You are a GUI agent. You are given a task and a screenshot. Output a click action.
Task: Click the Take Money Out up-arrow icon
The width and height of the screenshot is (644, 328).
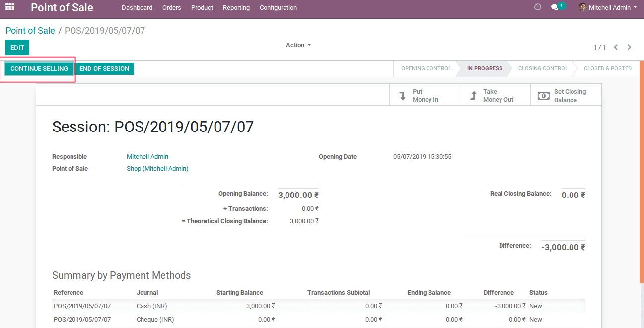point(473,96)
